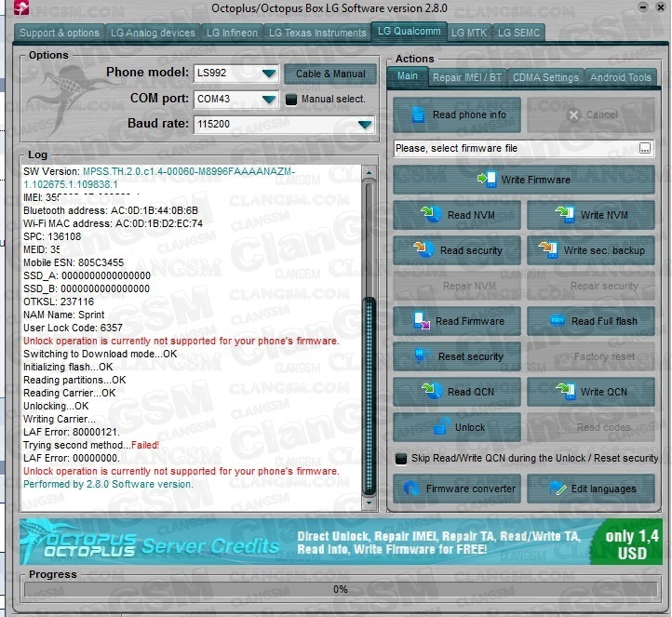Viewport: 672px width, 617px height.
Task: Click the Log scroll up arrow
Action: [x=369, y=172]
